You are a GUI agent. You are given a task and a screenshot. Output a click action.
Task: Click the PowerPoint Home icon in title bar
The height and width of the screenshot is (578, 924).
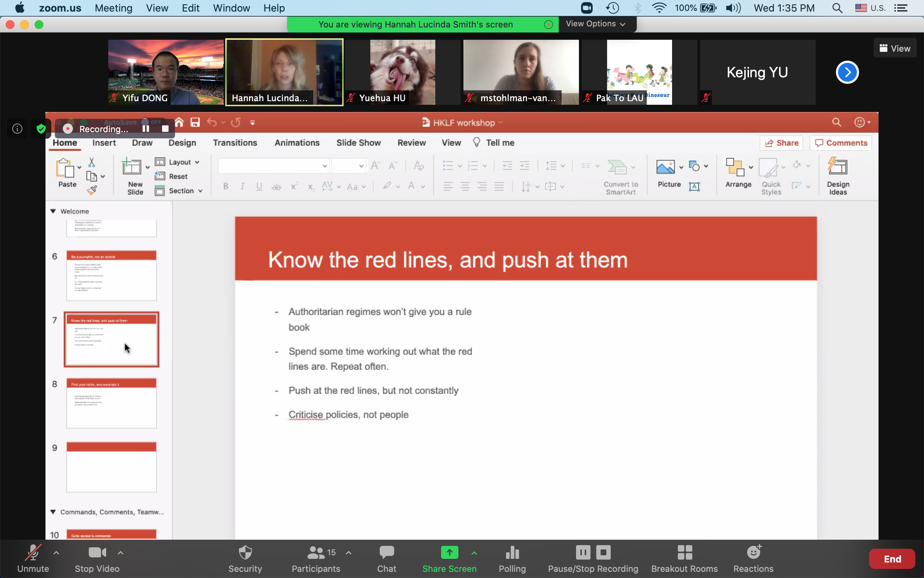(x=179, y=122)
